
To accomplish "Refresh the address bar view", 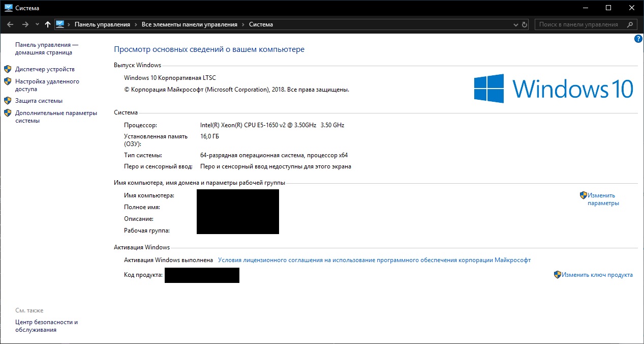I will [525, 24].
